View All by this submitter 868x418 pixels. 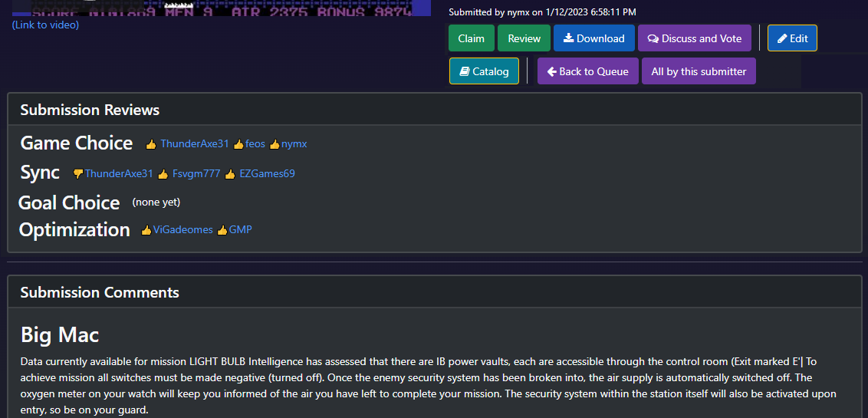(x=699, y=71)
